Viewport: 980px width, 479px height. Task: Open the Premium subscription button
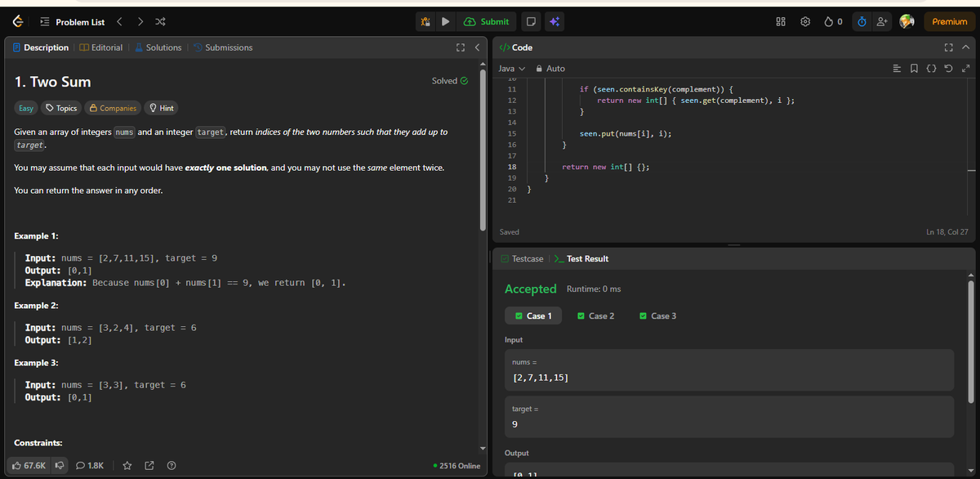(949, 22)
